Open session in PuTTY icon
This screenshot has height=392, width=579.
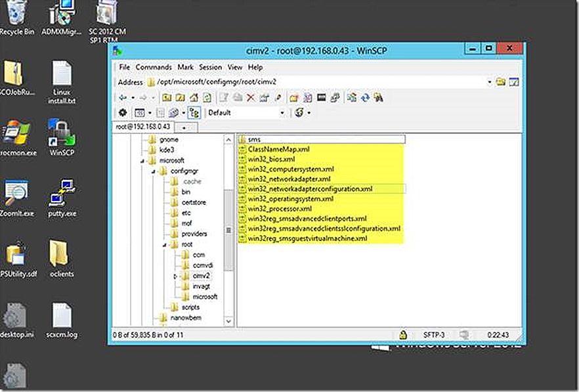click(x=335, y=98)
